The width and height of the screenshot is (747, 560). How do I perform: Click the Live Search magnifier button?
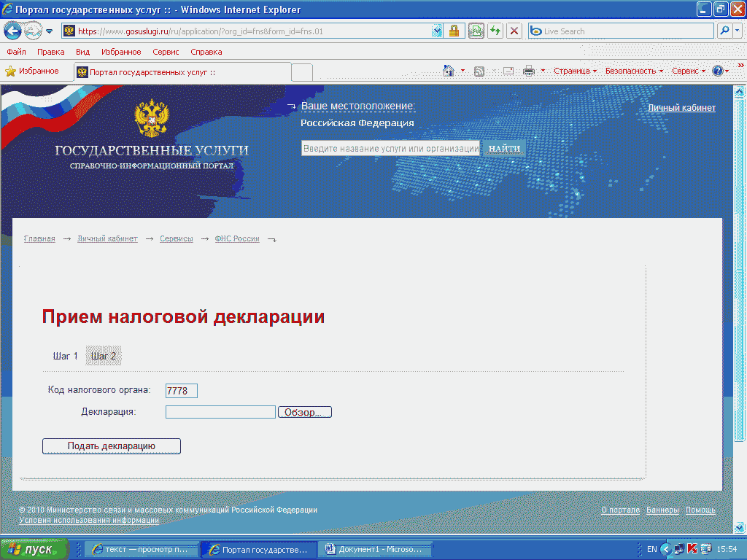click(x=724, y=31)
